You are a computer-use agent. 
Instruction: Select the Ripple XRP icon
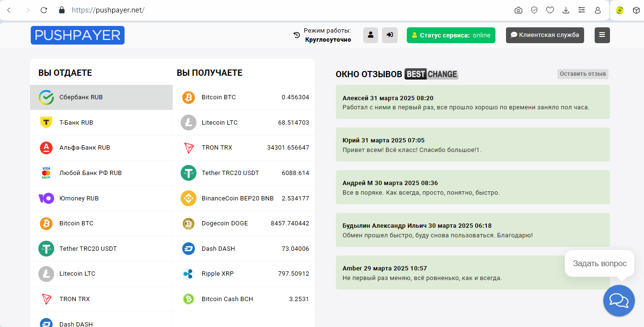pos(189,274)
